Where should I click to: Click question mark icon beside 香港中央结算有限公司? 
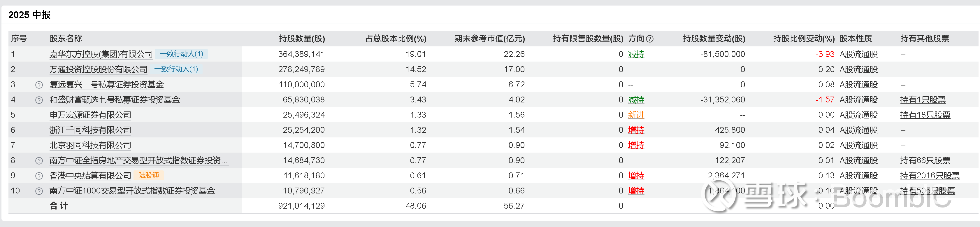click(x=39, y=176)
